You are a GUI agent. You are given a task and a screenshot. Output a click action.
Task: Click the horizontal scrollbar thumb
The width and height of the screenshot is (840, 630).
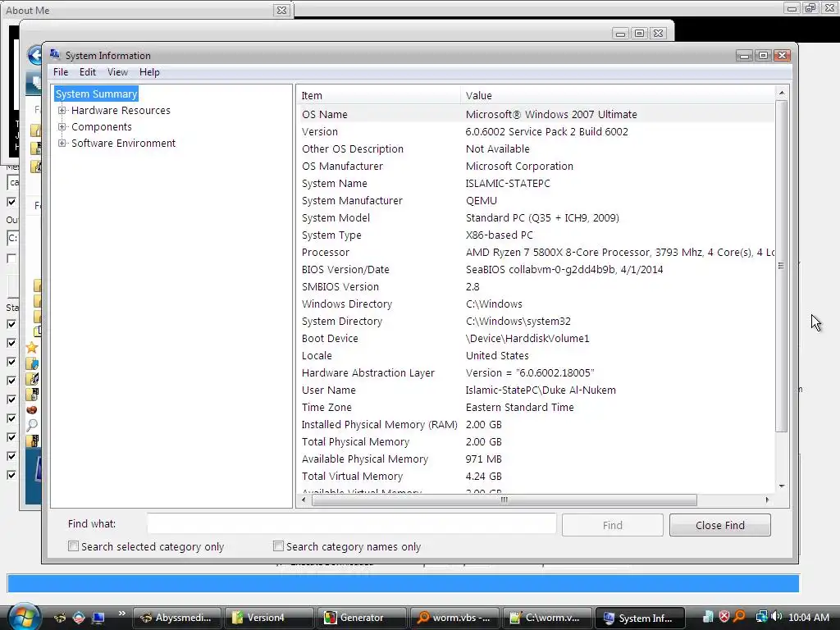(504, 500)
